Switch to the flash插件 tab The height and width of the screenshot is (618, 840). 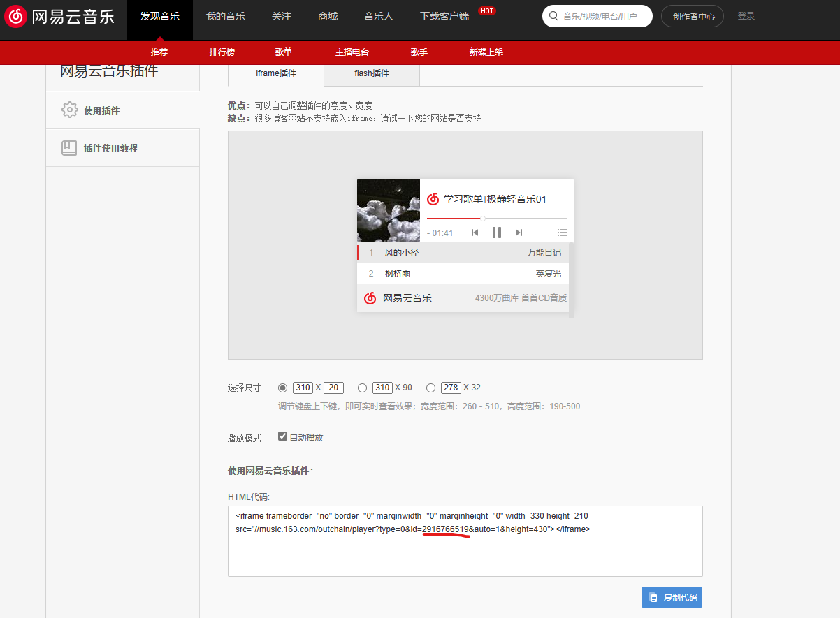point(372,73)
